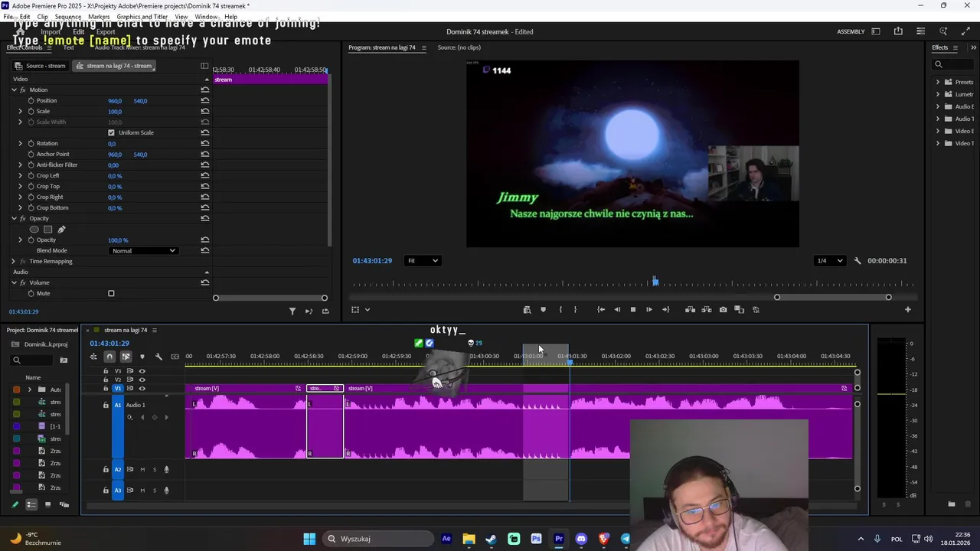Screen dimensions: 980x551
Task: Collapse the Motion effect group
Action: tap(13, 90)
